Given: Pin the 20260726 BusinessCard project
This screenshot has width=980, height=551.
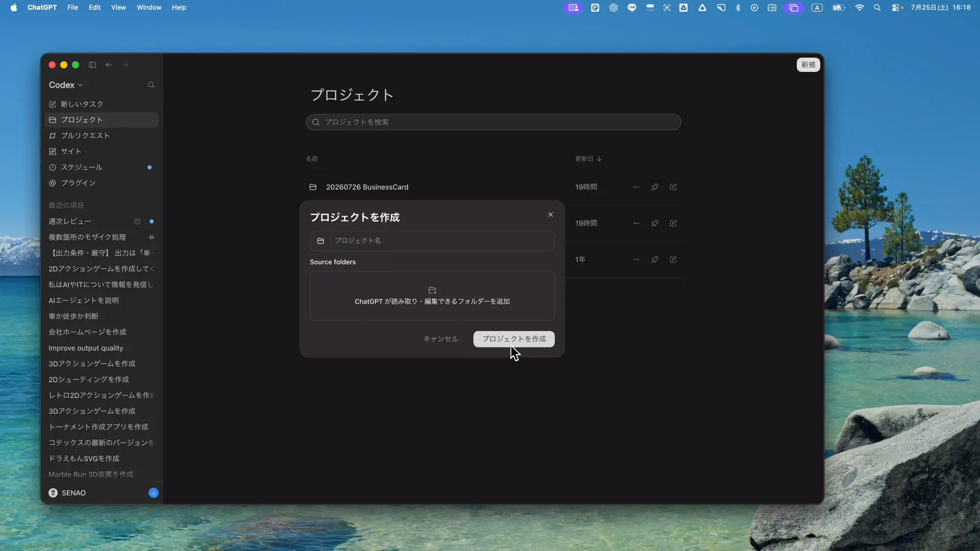Looking at the screenshot, I should click(x=654, y=187).
